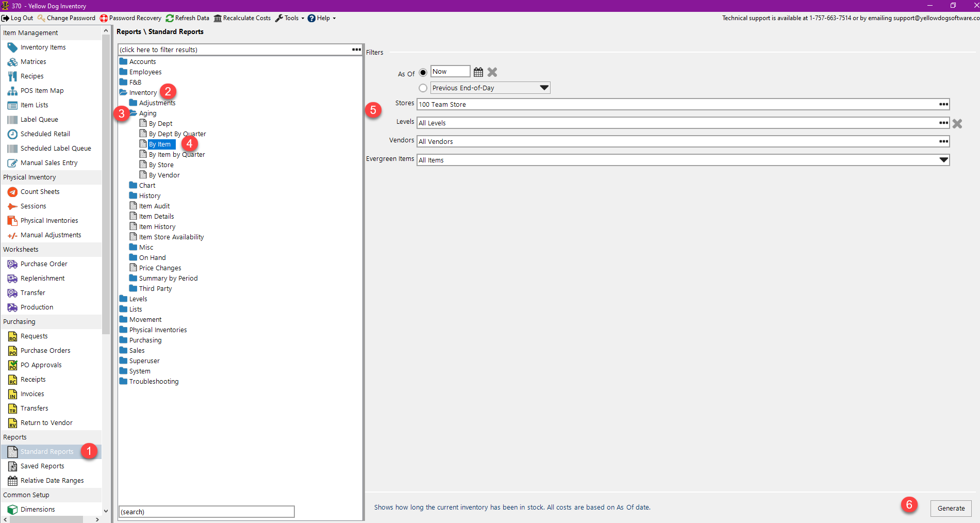Open PO Approvals
Image resolution: width=980 pixels, height=523 pixels.
[41, 365]
